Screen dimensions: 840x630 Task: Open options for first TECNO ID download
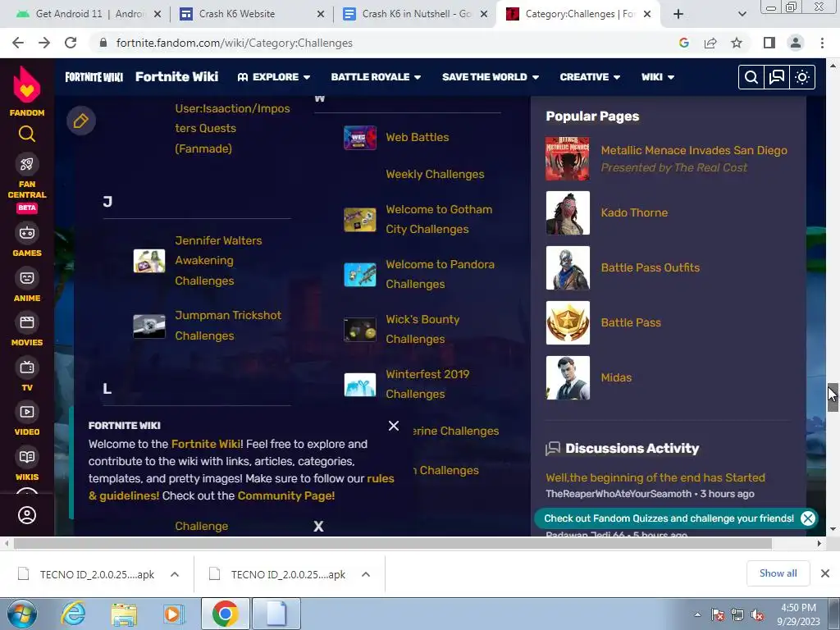coord(175,574)
